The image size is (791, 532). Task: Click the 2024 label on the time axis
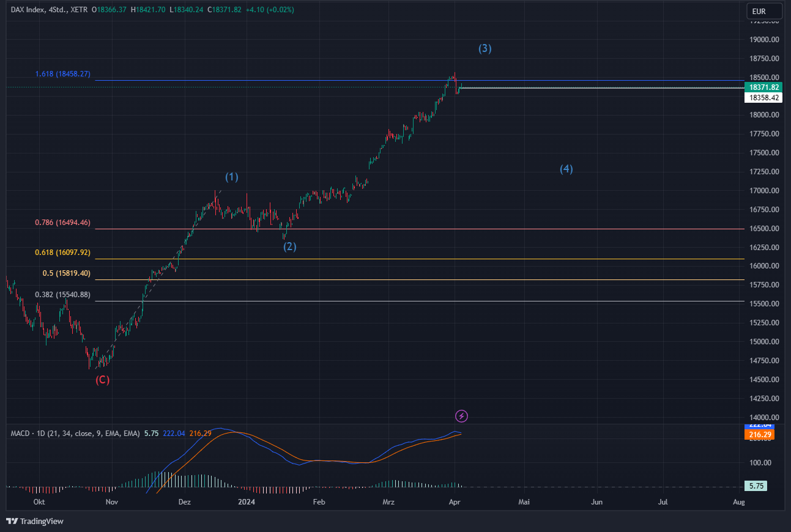coord(247,501)
